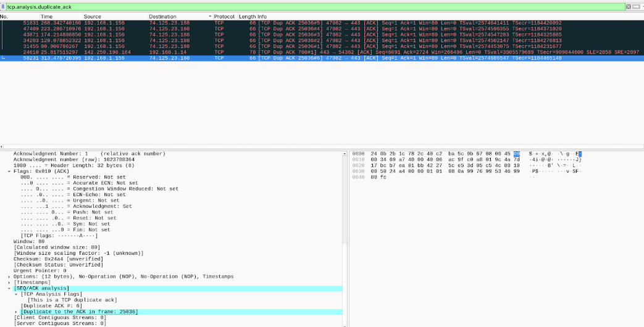Select Reset: Not set flag line
This screenshot has height=327, width=644.
pos(68,218)
